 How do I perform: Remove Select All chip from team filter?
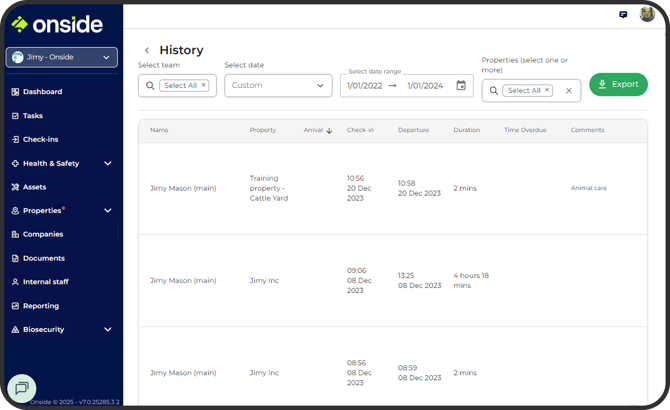pos(204,85)
